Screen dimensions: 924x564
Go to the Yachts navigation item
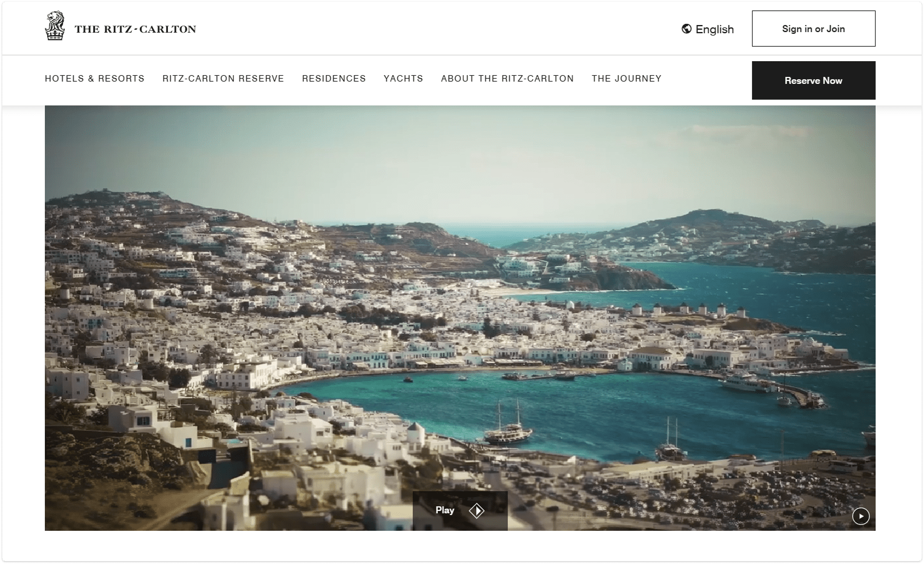click(403, 79)
